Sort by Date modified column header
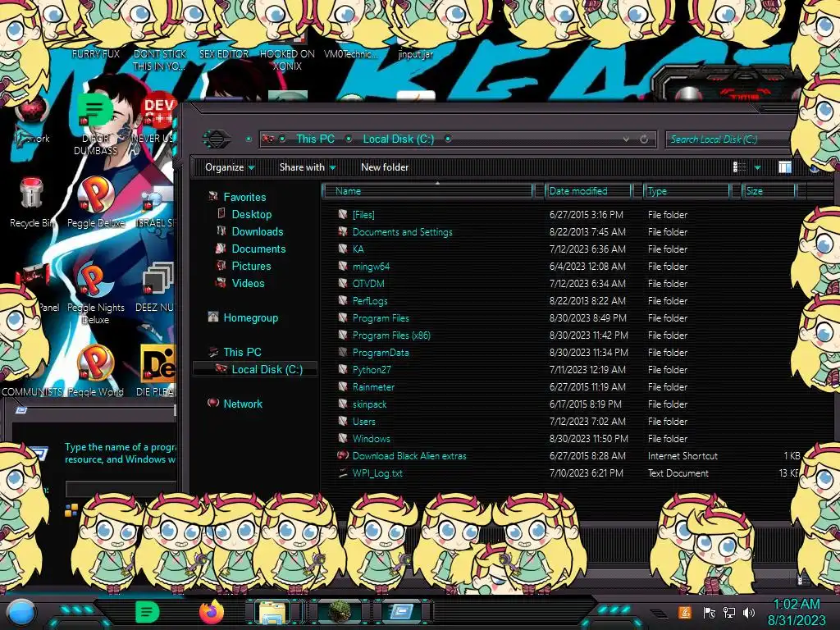 click(x=588, y=190)
